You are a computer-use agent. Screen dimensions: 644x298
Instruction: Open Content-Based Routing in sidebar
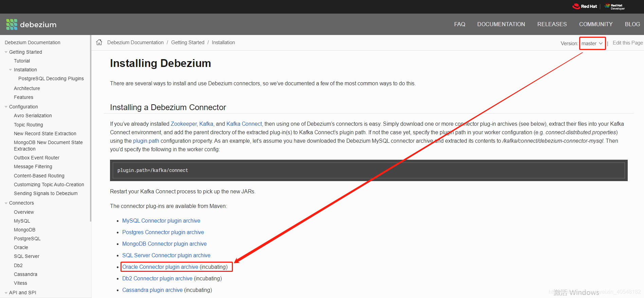click(x=39, y=176)
